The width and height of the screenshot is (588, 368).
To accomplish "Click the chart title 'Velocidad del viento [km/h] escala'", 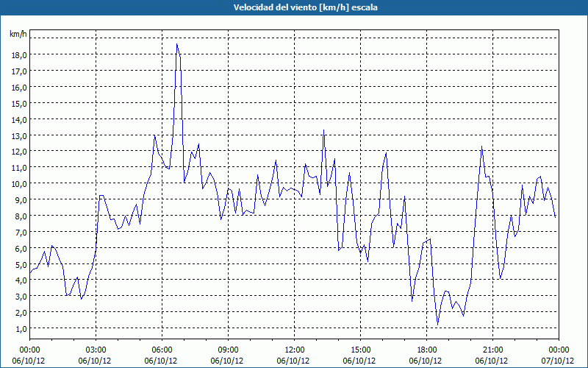I will pos(305,7).
